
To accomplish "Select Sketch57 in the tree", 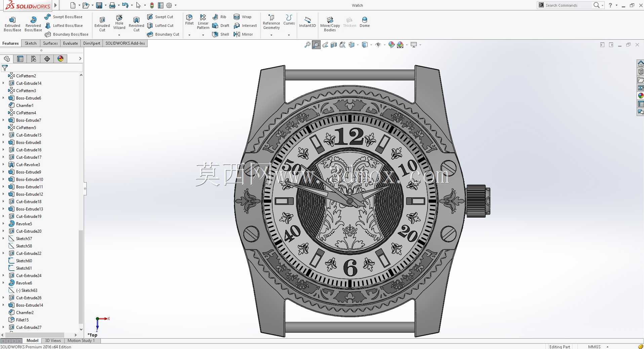I will [x=20, y=238].
